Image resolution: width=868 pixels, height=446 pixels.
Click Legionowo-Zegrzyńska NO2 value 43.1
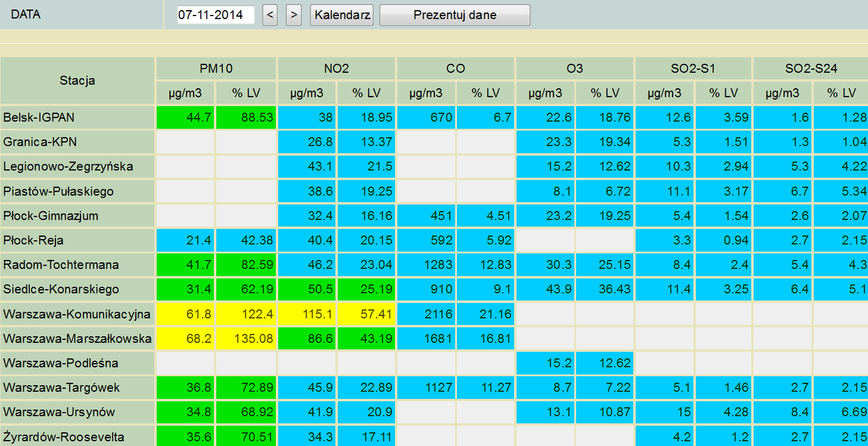[307, 166]
